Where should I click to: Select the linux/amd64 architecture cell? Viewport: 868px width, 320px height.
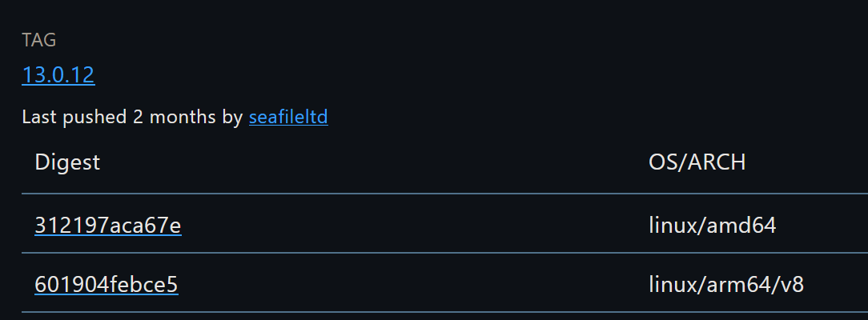[x=712, y=226]
